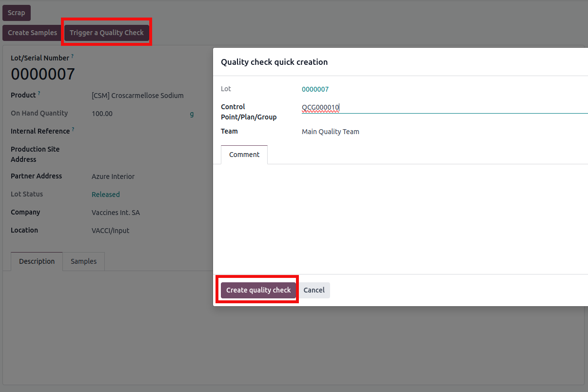This screenshot has height=392, width=588.
Task: Click the Create Samples button
Action: point(32,33)
